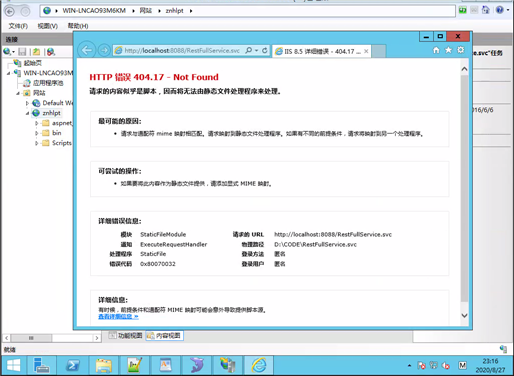Click znhlpt in the IIS breadcrumb path
Screen dimensions: 514x376
[175, 11]
